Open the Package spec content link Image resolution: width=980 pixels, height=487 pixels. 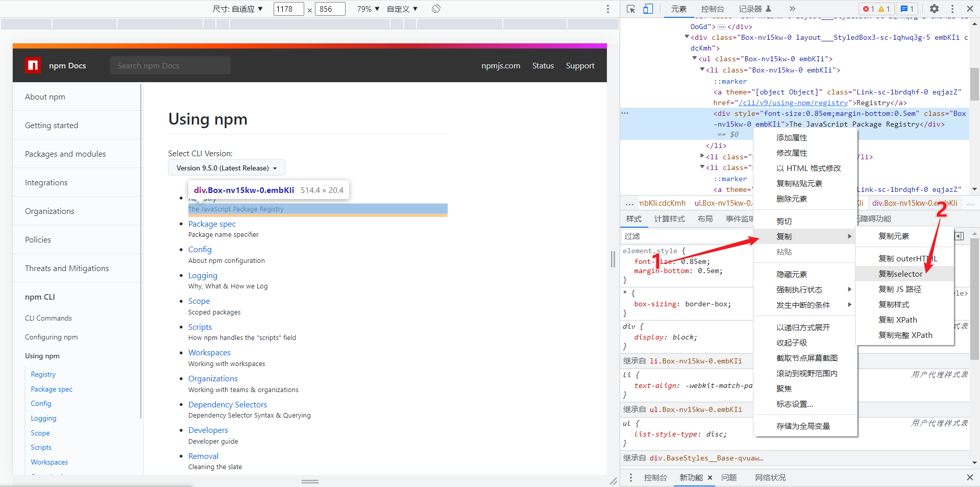pos(212,224)
